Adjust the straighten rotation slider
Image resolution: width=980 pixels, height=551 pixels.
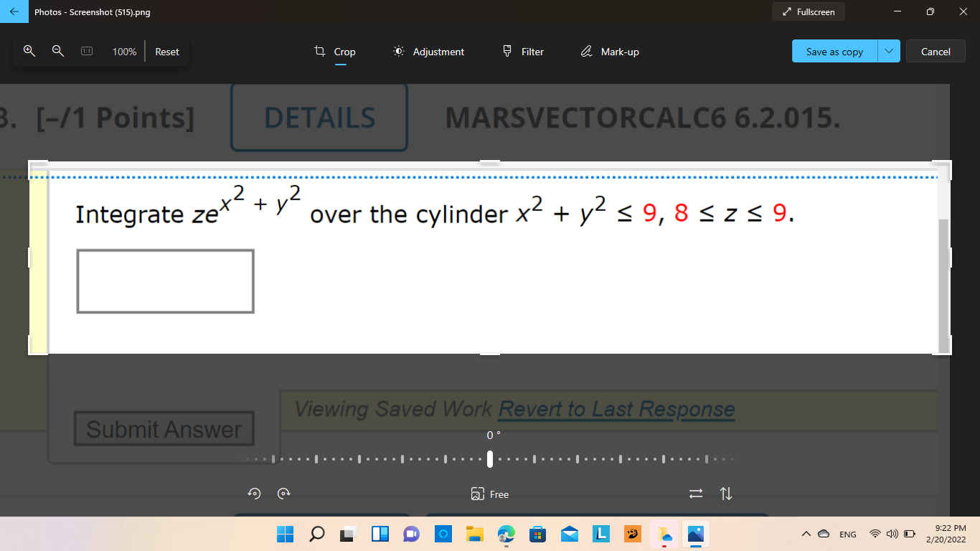pyautogui.click(x=490, y=458)
